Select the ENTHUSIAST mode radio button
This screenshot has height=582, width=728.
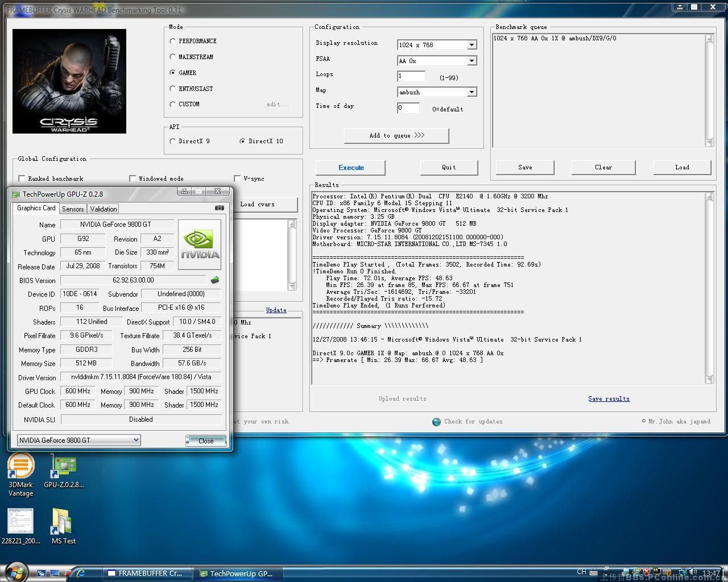point(172,89)
